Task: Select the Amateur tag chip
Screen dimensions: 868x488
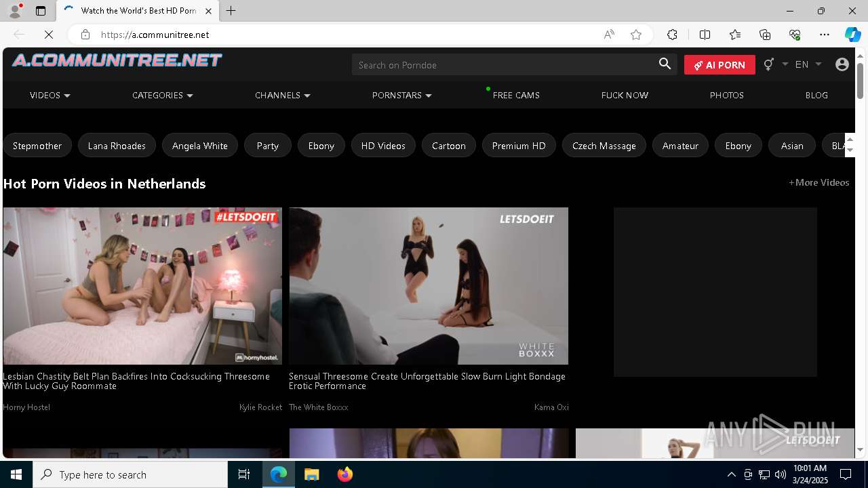Action: (x=680, y=146)
